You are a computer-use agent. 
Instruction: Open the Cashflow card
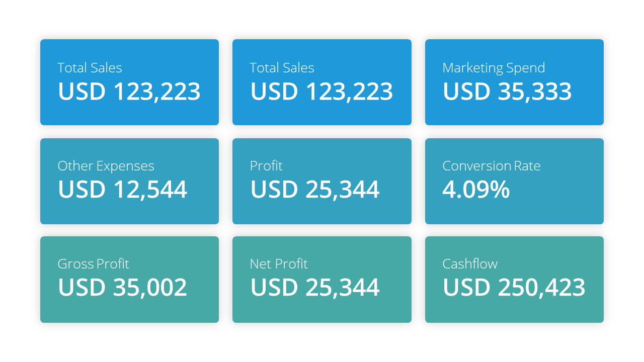pyautogui.click(x=514, y=280)
